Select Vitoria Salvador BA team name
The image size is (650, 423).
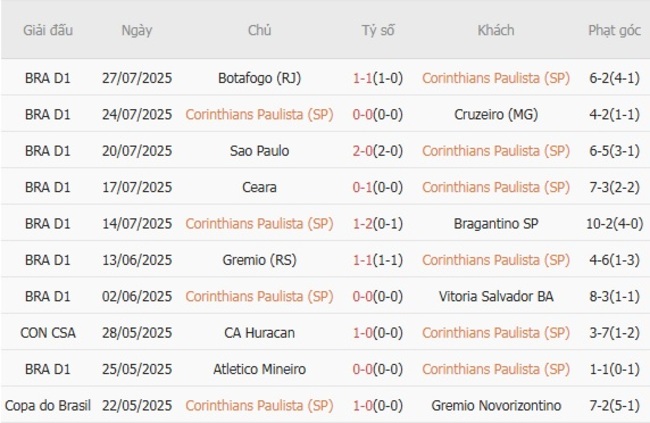[496, 296]
